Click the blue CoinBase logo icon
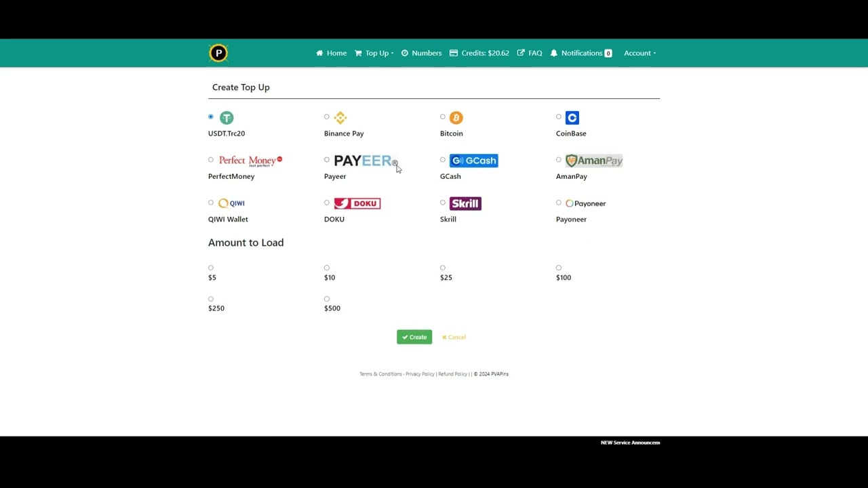 572,118
